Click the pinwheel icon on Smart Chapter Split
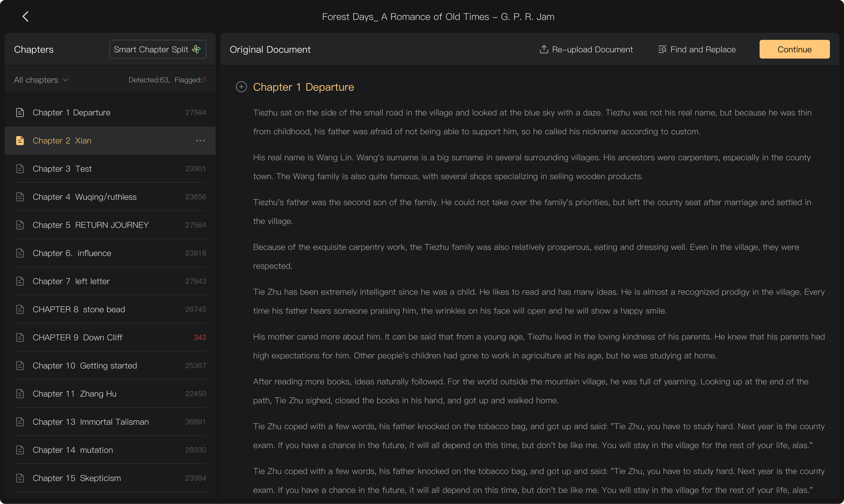844x504 pixels. click(196, 49)
